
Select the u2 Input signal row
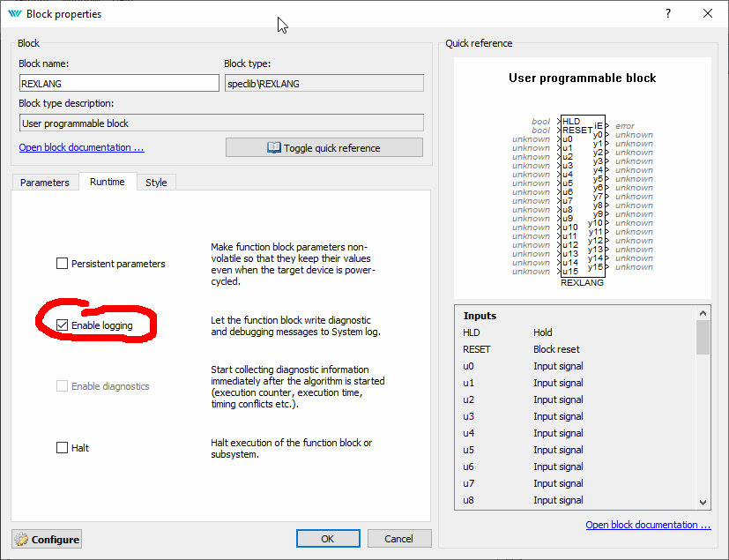point(575,399)
